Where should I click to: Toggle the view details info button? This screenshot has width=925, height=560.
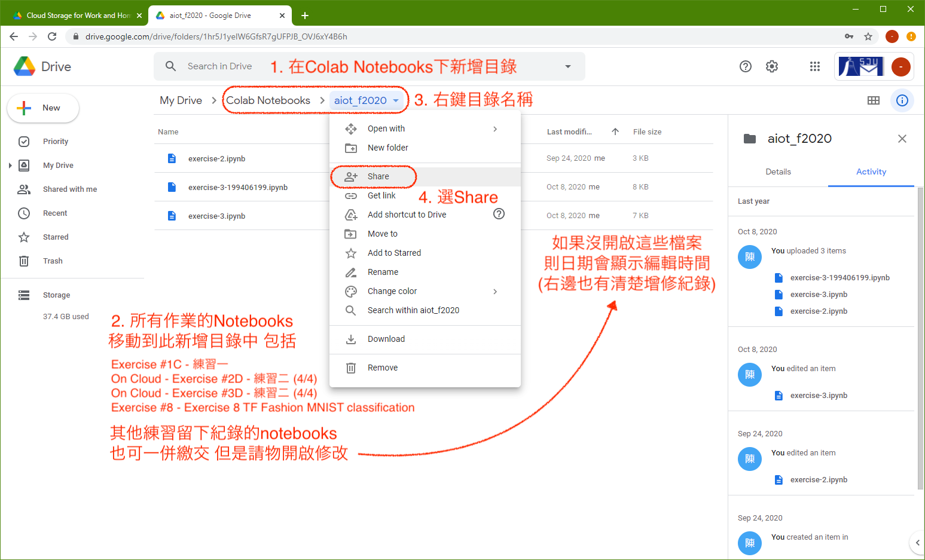pyautogui.click(x=902, y=100)
